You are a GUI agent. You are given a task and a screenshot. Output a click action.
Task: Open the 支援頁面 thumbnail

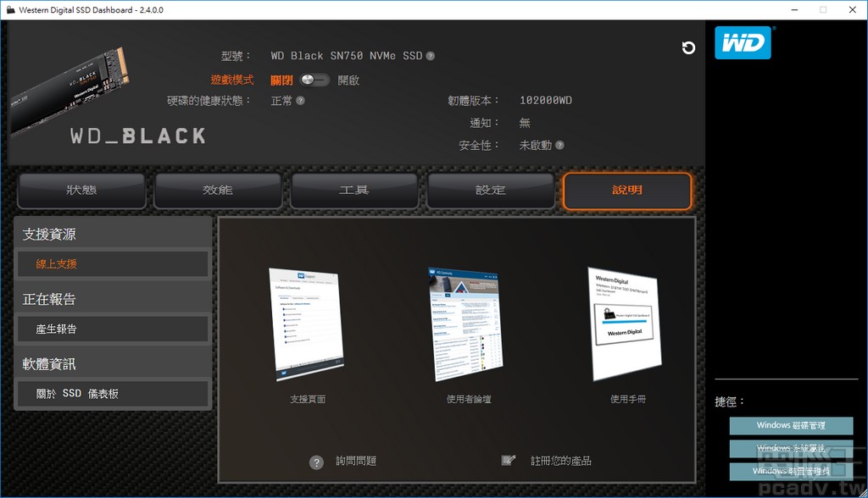[x=307, y=324]
